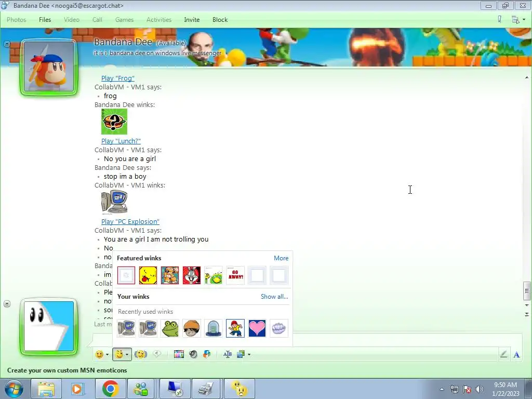Image resolution: width=532 pixels, height=399 pixels.
Task: Switch to text typing mode letter A
Action: 517,355
